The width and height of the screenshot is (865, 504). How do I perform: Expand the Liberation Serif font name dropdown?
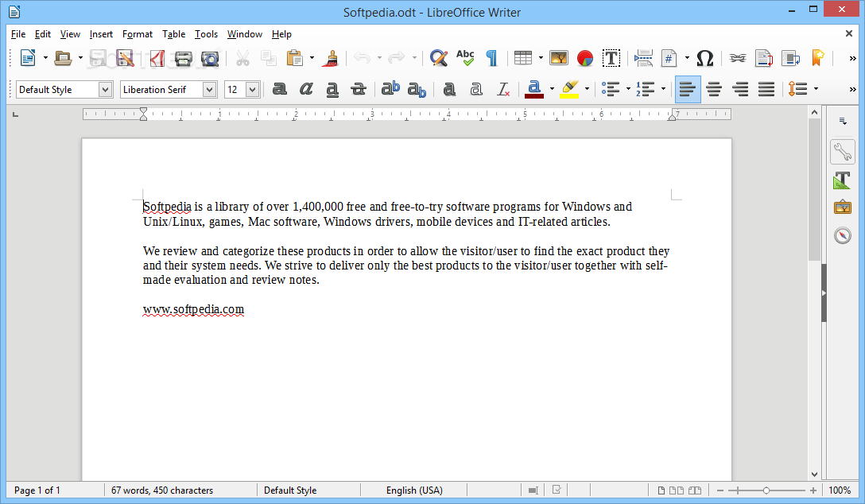pos(209,89)
